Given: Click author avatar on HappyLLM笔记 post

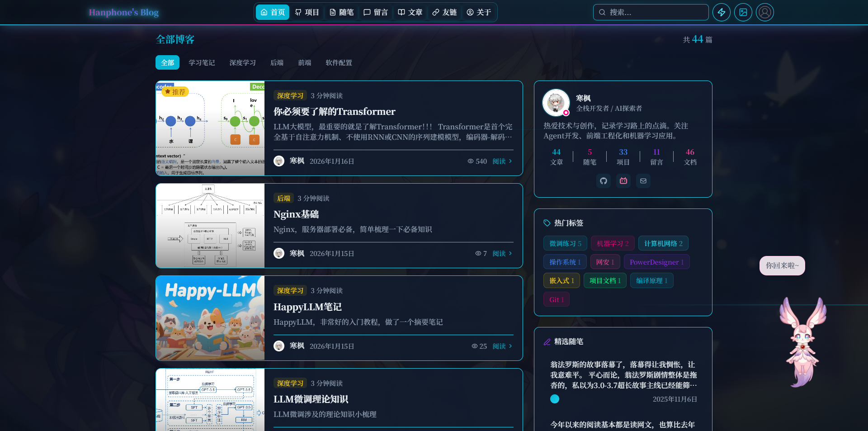Looking at the screenshot, I should [279, 346].
